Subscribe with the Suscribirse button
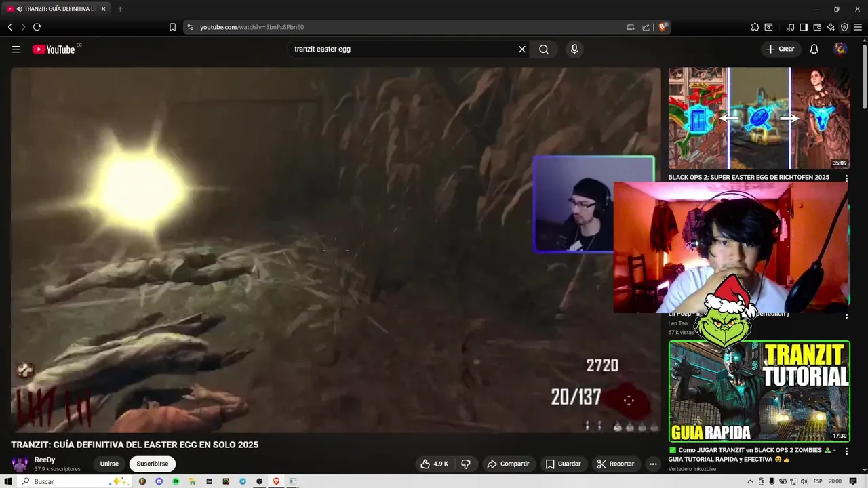This screenshot has height=488, width=868. pos(153,464)
